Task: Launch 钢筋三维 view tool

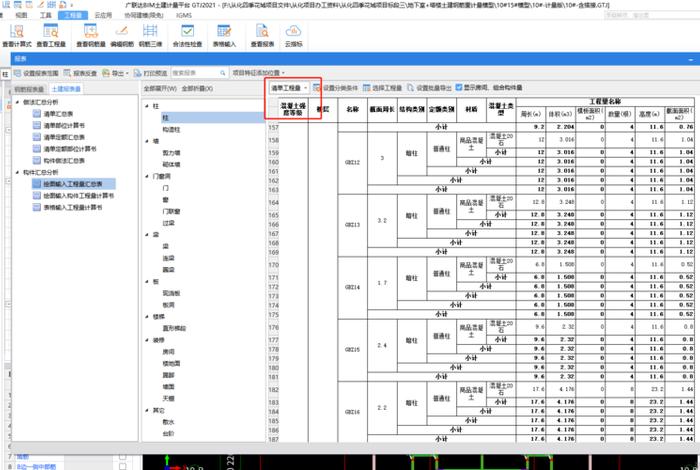Action: pos(150,36)
